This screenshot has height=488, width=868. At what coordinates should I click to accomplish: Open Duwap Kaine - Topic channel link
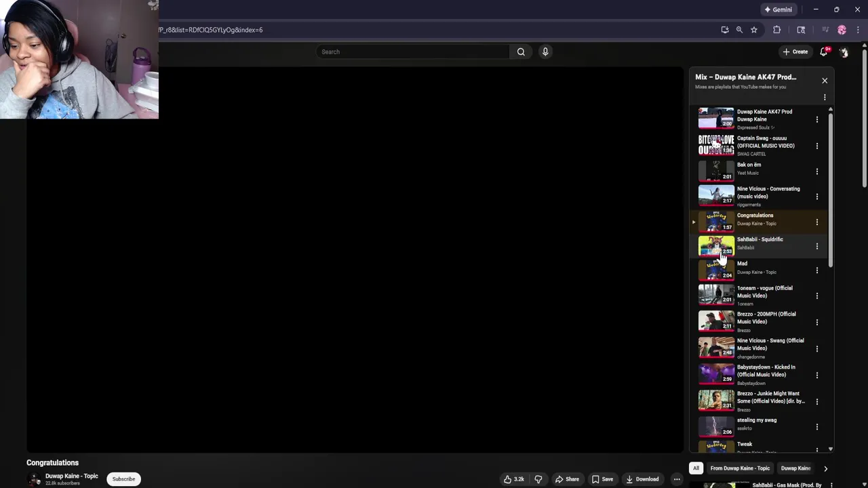coord(71,476)
